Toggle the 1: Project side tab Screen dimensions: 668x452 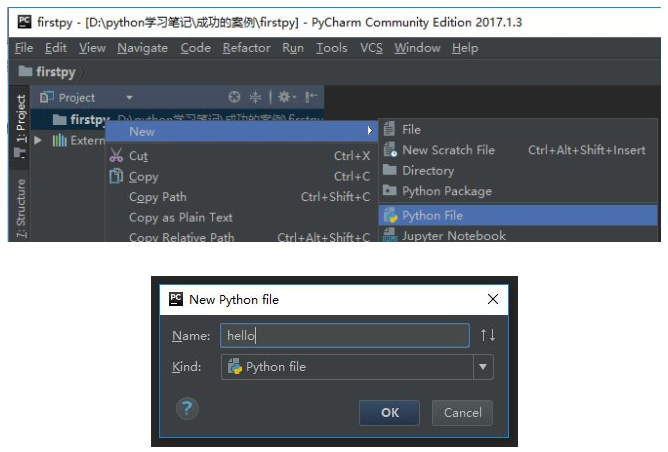tap(20, 125)
